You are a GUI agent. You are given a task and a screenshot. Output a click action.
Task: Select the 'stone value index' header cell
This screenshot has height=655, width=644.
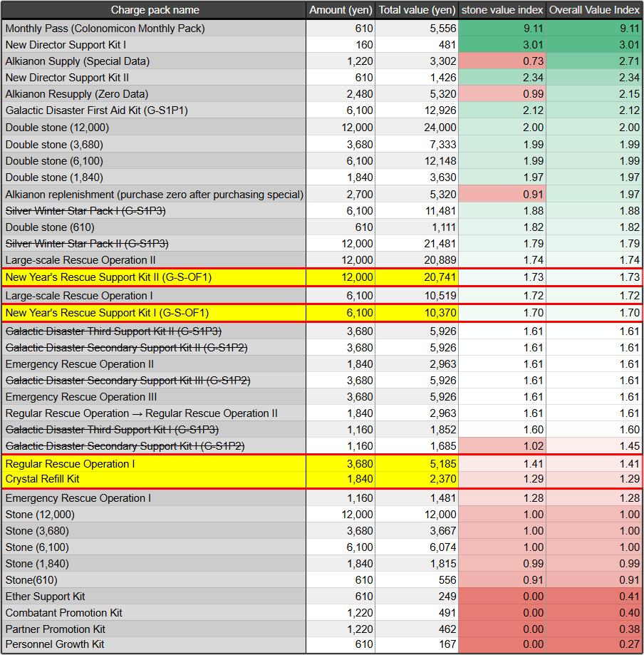pos(503,10)
